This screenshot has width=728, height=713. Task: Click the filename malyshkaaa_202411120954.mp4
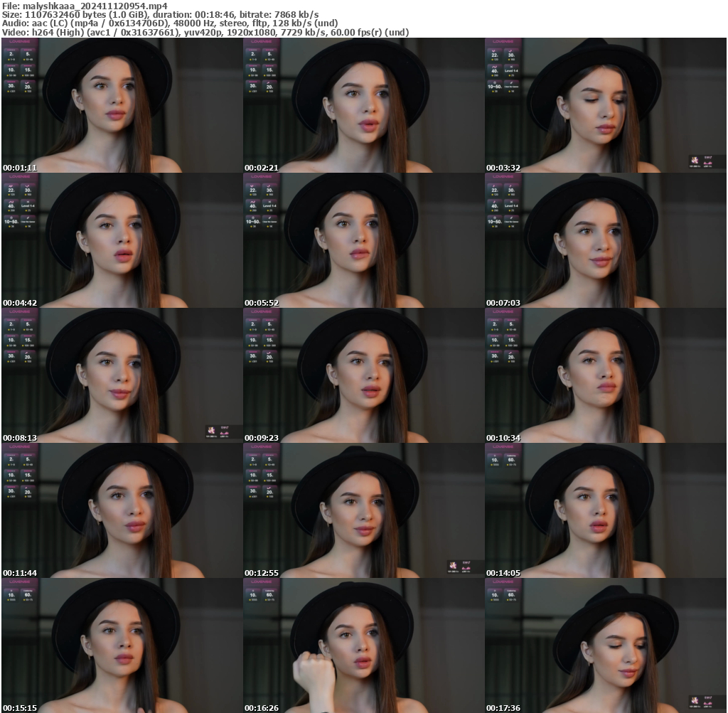tap(85, 5)
